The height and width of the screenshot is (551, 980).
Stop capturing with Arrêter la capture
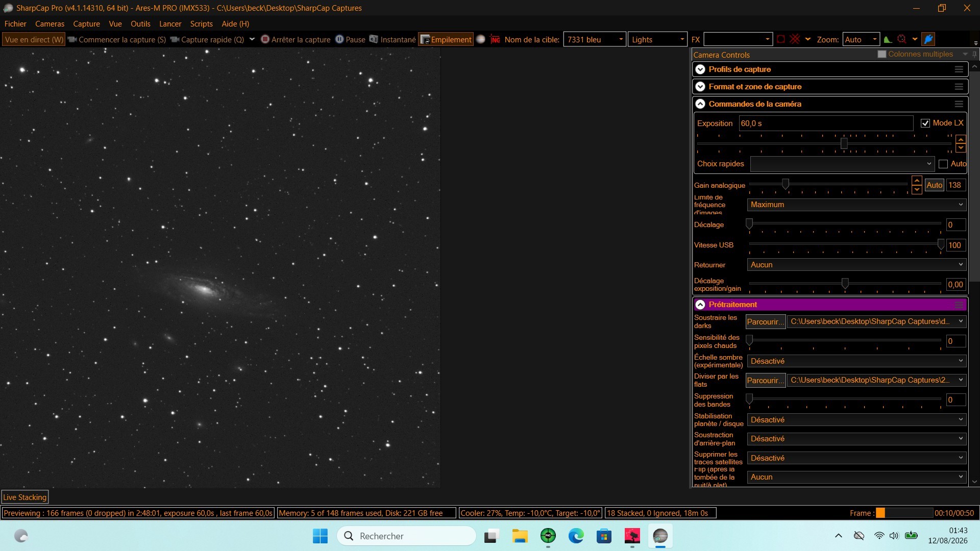296,39
